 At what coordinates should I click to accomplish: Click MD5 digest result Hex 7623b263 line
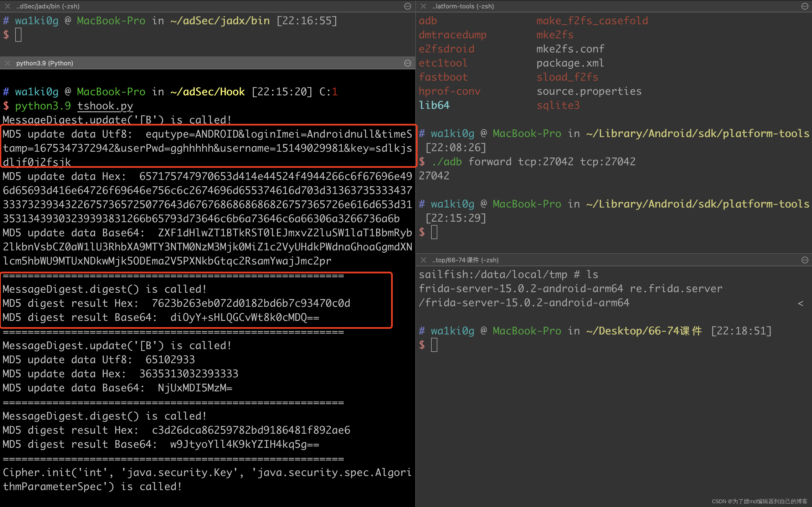click(176, 303)
